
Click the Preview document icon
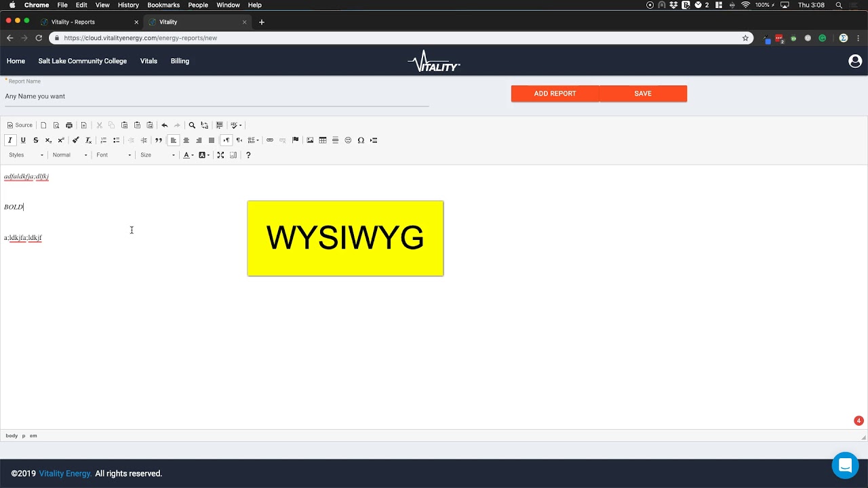pyautogui.click(x=56, y=125)
